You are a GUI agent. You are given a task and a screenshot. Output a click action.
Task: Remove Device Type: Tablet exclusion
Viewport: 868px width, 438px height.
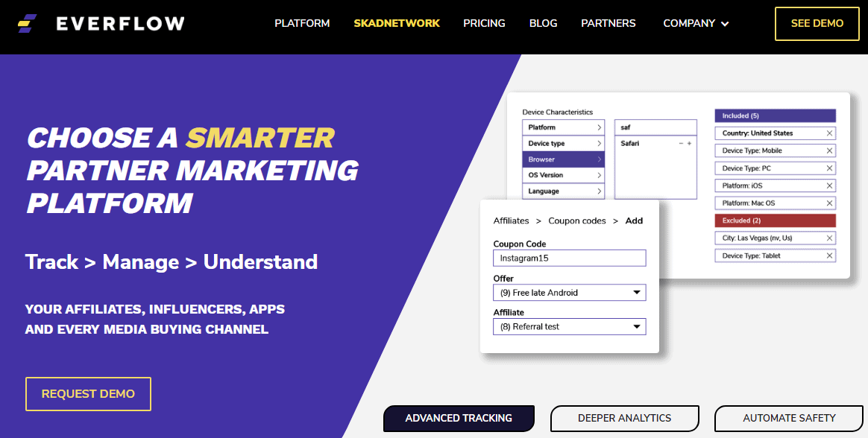[829, 256]
